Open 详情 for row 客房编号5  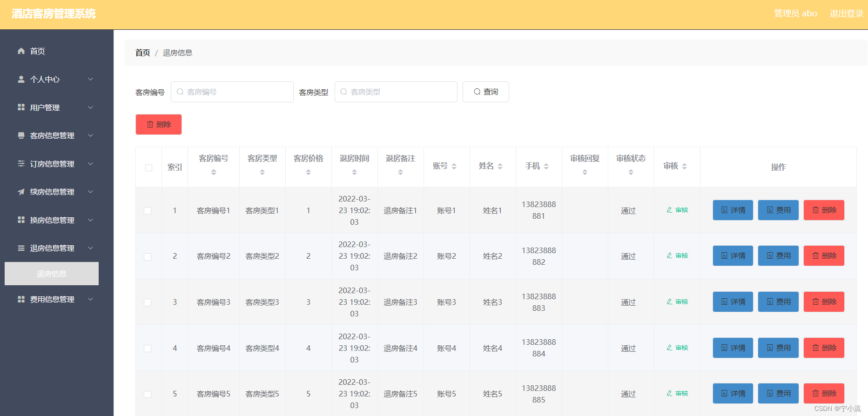[x=733, y=393]
